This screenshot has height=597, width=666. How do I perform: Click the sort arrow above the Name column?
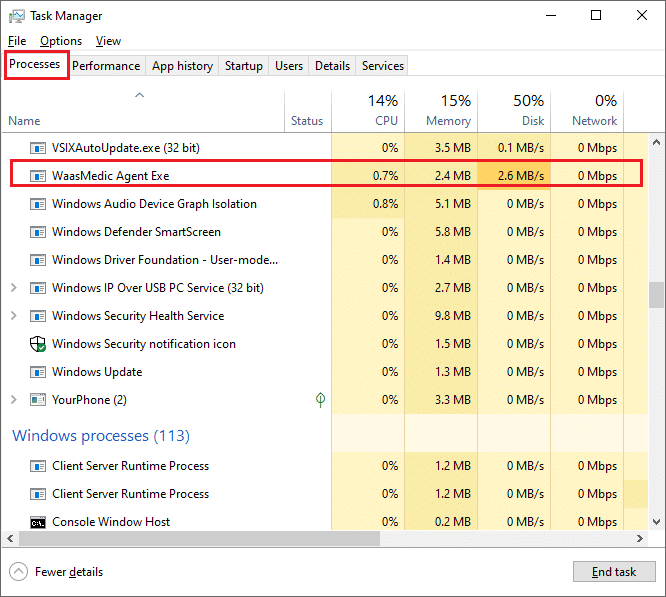click(139, 95)
